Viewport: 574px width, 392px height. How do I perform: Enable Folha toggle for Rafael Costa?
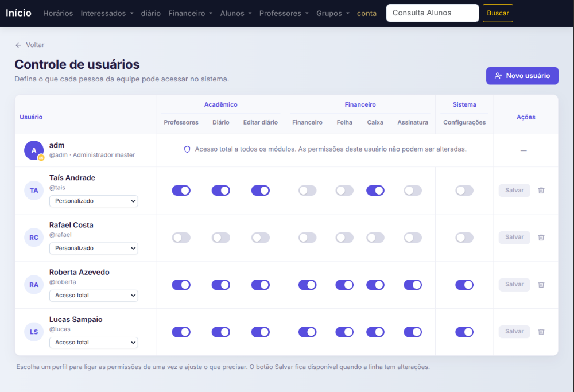pyautogui.click(x=344, y=238)
